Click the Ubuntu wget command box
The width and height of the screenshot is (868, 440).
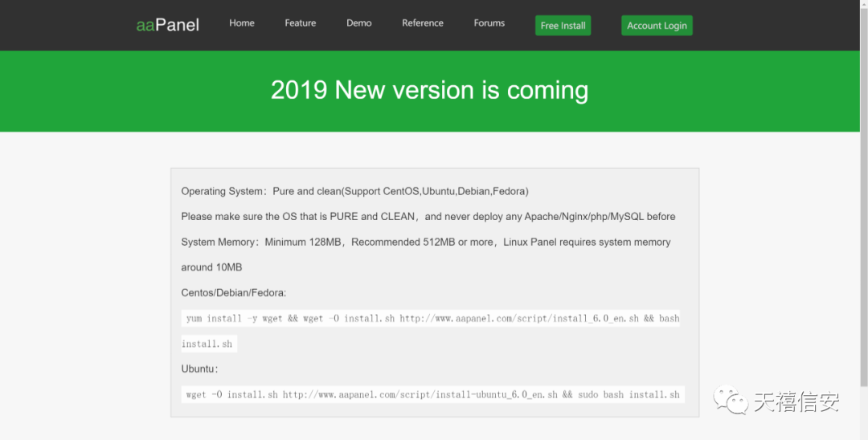(433, 395)
